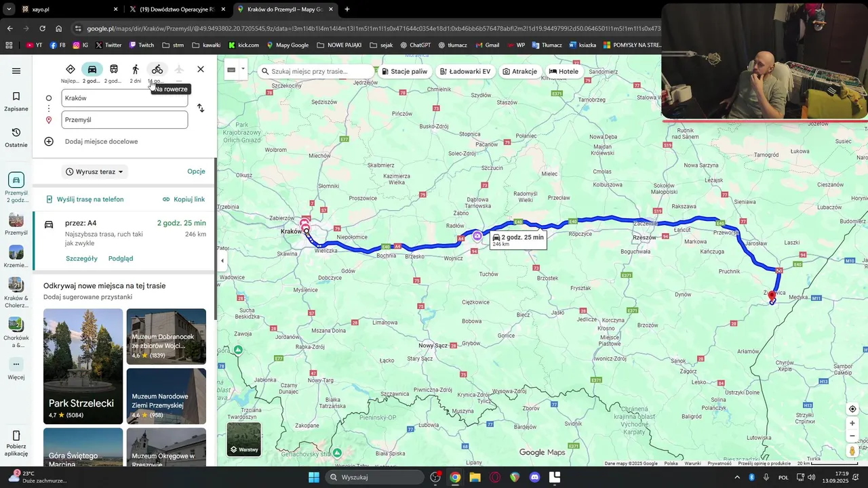This screenshot has height=488, width=868.
Task: Send route to phone
Action: click(x=85, y=199)
